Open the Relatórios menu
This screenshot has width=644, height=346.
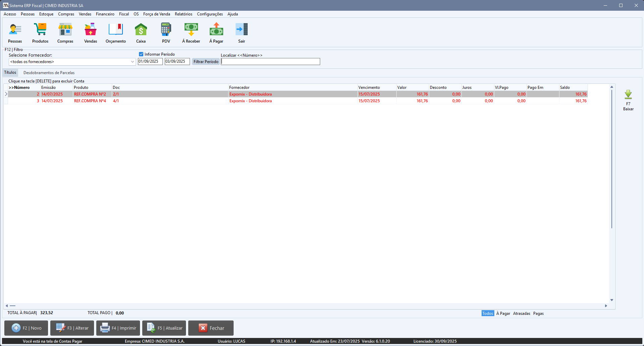click(x=184, y=14)
